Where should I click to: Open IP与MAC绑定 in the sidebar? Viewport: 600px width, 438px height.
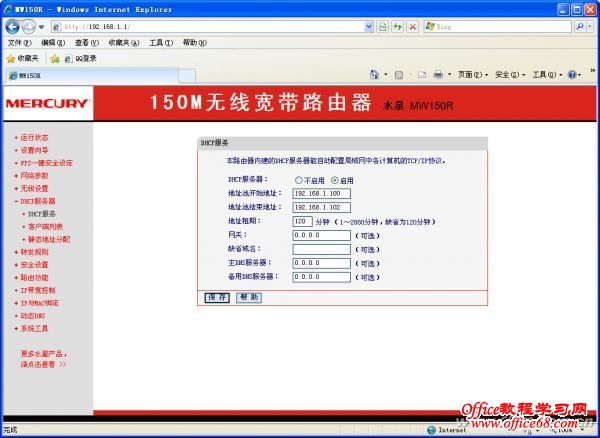[39, 303]
